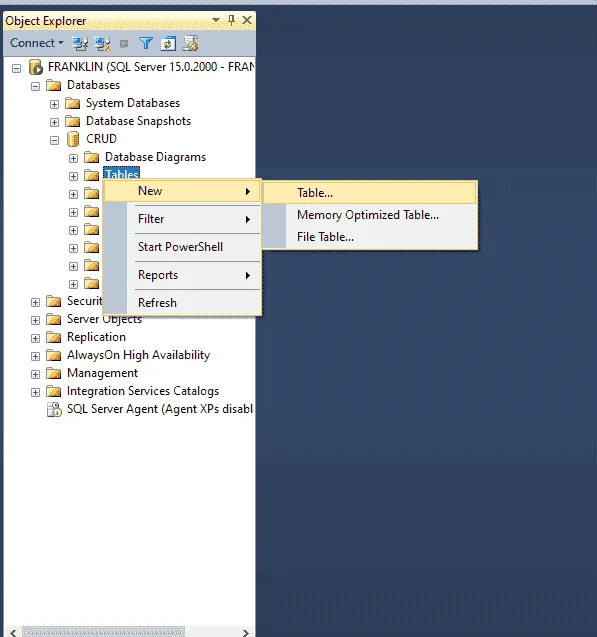Open the Object Explorer window position dropdown arrow
The height and width of the screenshot is (637, 597).
(216, 20)
